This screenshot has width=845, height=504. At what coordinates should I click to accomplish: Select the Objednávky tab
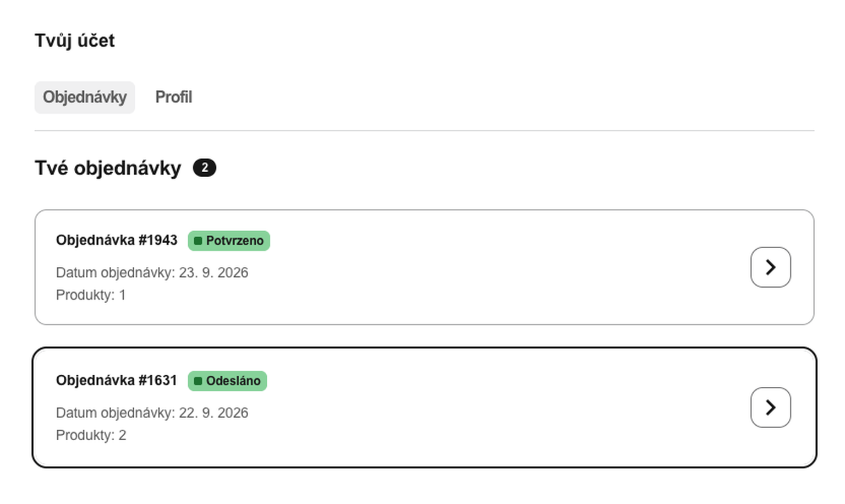pos(85,97)
